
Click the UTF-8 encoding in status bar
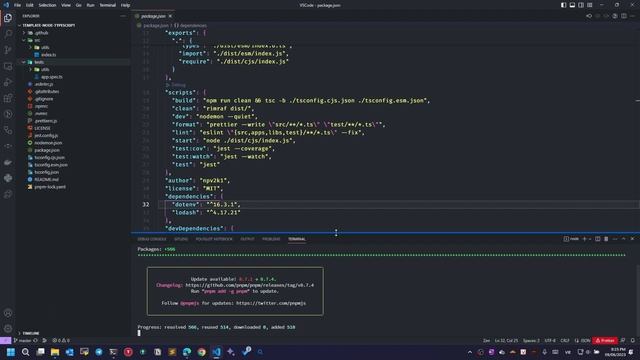coord(550,340)
